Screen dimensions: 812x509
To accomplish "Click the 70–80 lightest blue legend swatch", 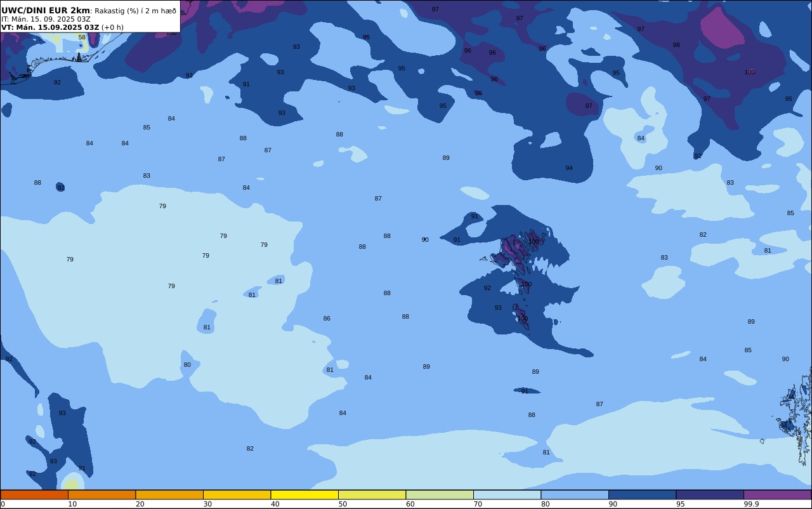I will click(507, 494).
